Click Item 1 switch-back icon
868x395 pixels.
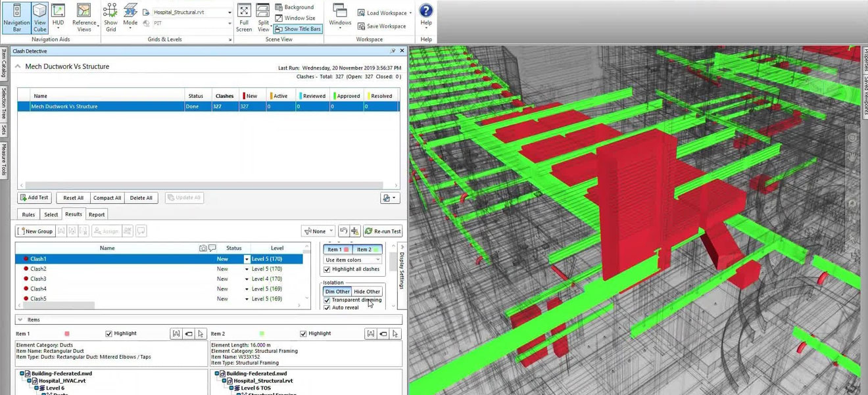[x=189, y=334]
